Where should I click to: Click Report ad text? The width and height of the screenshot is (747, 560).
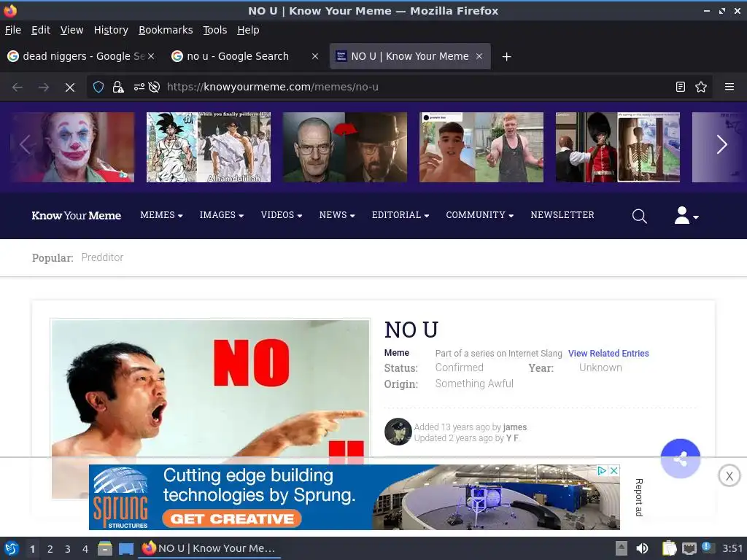pyautogui.click(x=639, y=497)
